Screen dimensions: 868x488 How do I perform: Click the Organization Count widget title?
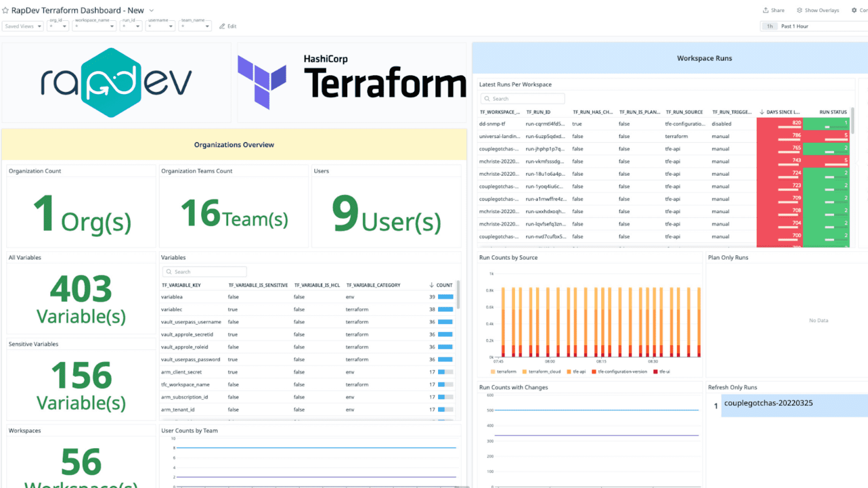click(35, 171)
